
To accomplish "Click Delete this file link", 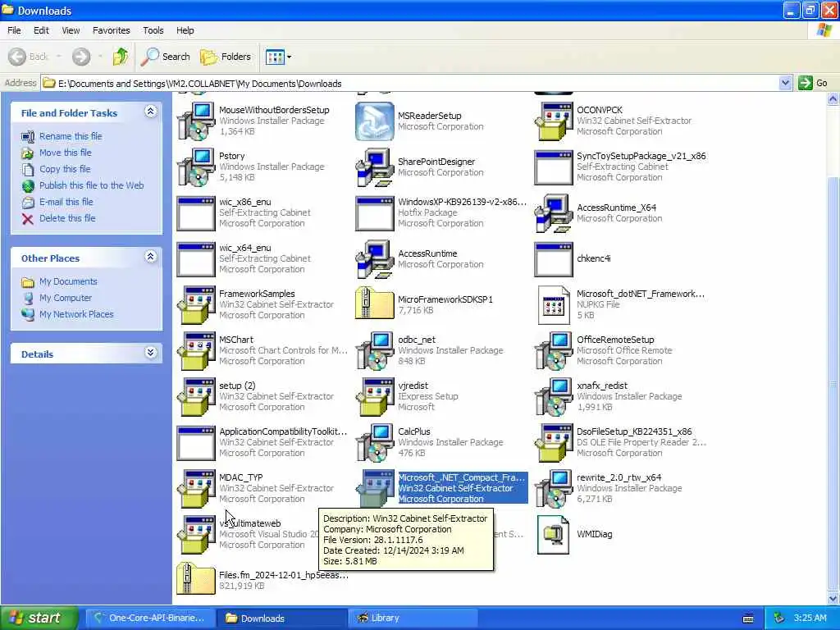I will tap(67, 218).
